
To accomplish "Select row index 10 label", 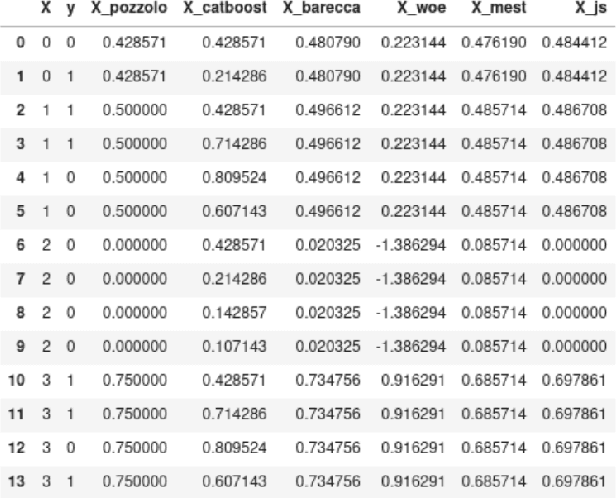I will tap(16, 380).
